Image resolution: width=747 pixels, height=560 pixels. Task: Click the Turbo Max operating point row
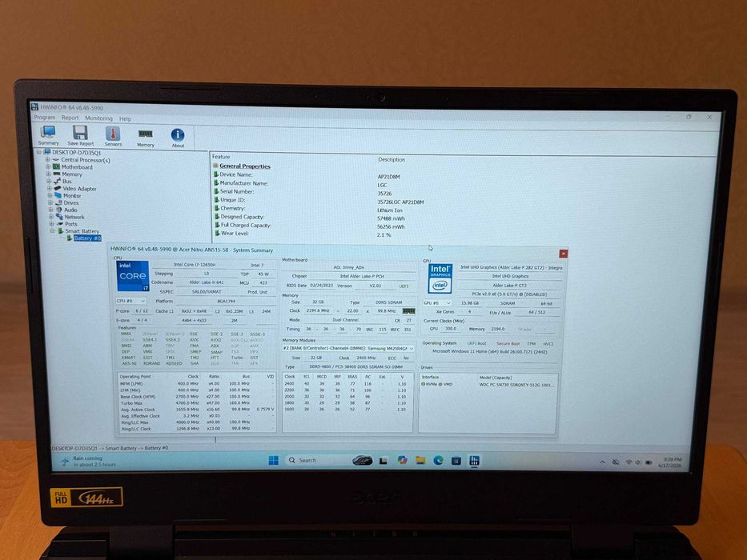coord(197,403)
